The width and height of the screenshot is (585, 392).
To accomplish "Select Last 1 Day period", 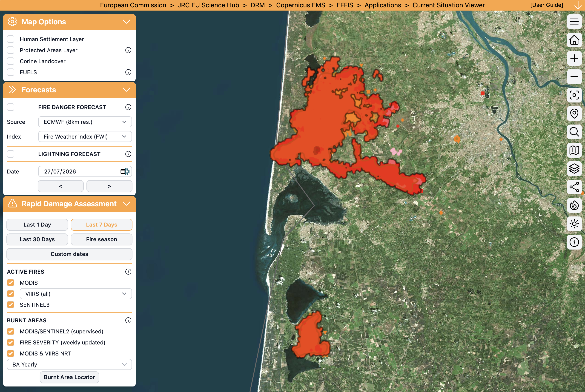I will coord(37,225).
